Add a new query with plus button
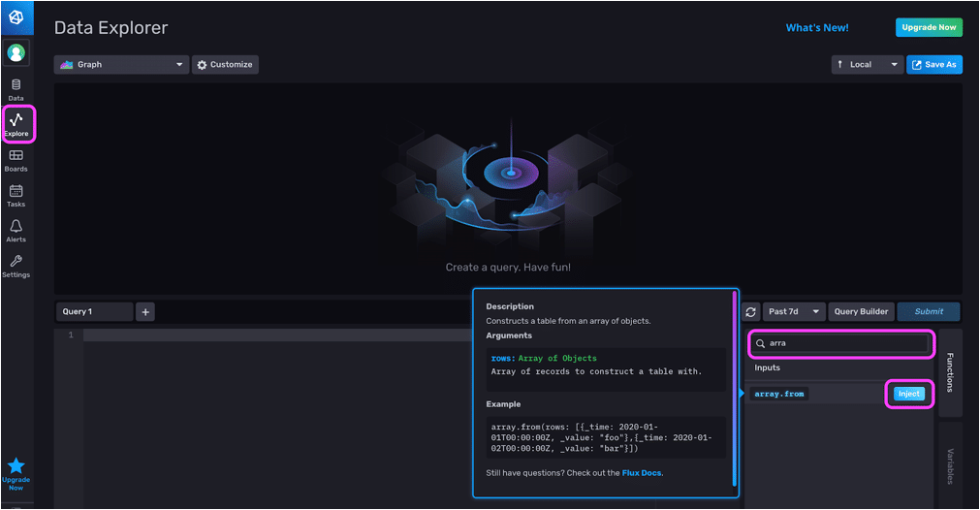 pos(145,312)
